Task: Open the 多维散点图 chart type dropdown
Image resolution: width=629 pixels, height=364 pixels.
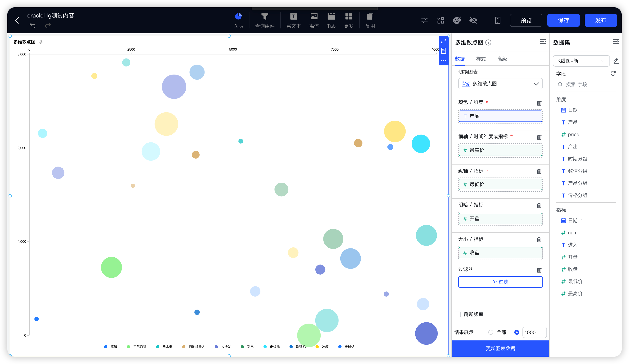Action: pos(500,84)
